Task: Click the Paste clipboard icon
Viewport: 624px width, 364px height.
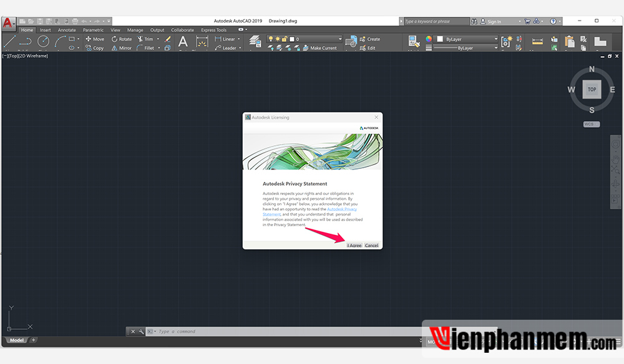Action: (x=570, y=42)
